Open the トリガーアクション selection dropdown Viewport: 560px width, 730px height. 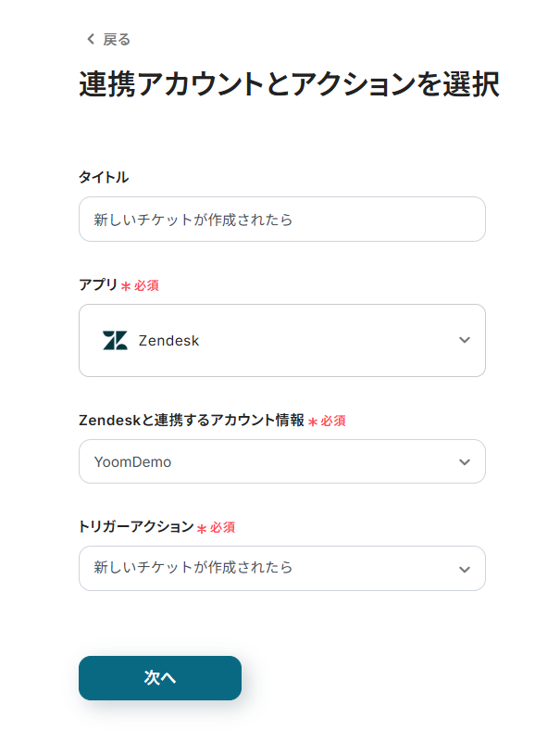pyautogui.click(x=268, y=568)
